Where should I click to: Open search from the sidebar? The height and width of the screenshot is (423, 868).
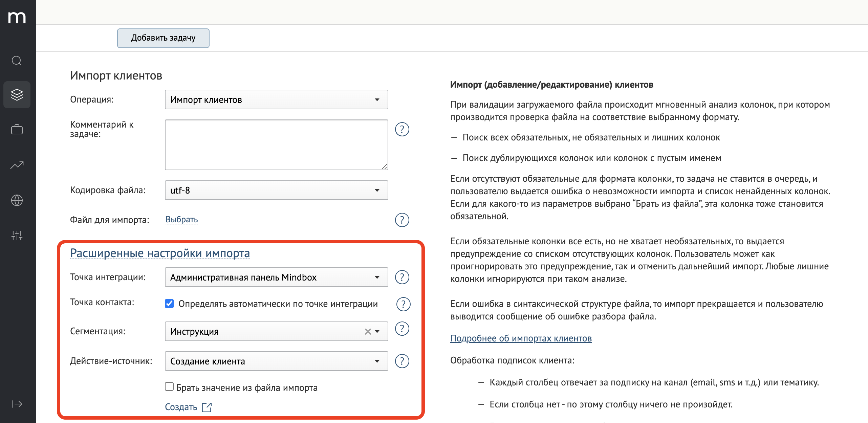point(17,61)
